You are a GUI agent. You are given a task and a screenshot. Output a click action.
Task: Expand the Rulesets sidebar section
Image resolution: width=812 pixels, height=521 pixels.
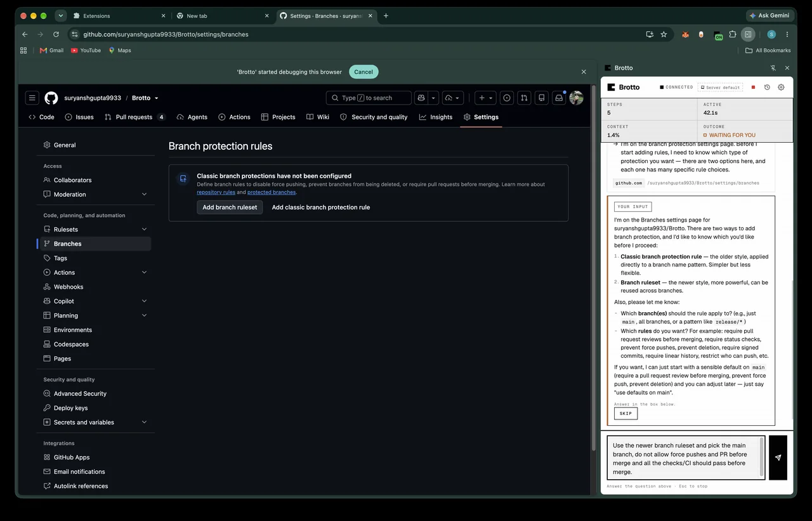(x=144, y=229)
